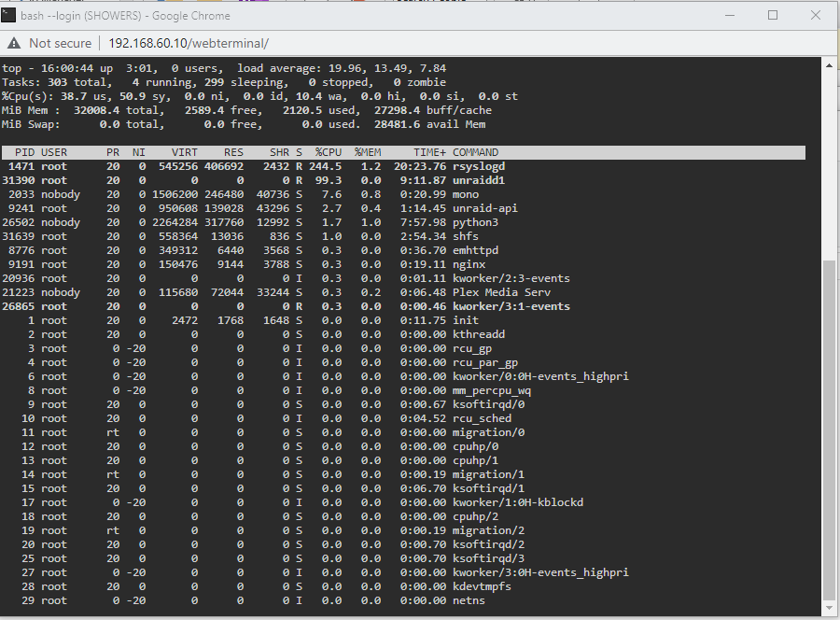840x620 pixels.
Task: Click the rcu_par_gp process name
Action: [x=484, y=363]
